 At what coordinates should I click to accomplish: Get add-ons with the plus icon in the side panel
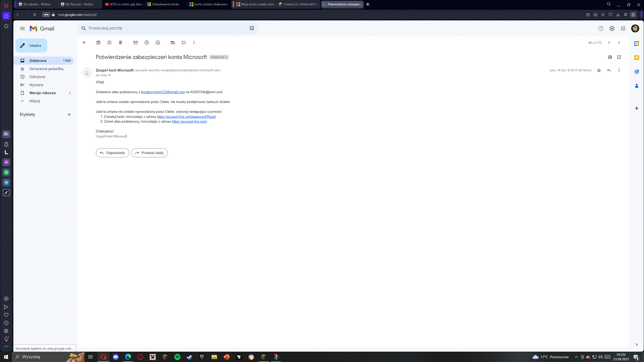tap(637, 108)
